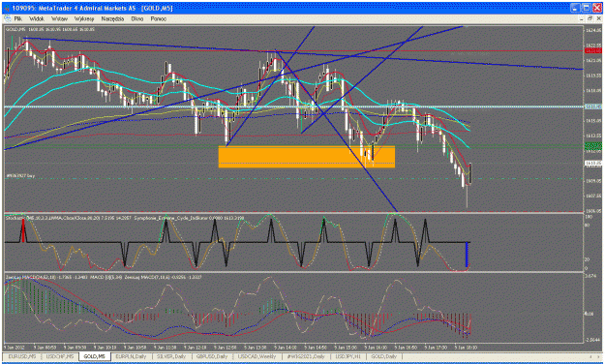605x364 pixels.
Task: Open the Pomoc menu
Action: pyautogui.click(x=158, y=18)
